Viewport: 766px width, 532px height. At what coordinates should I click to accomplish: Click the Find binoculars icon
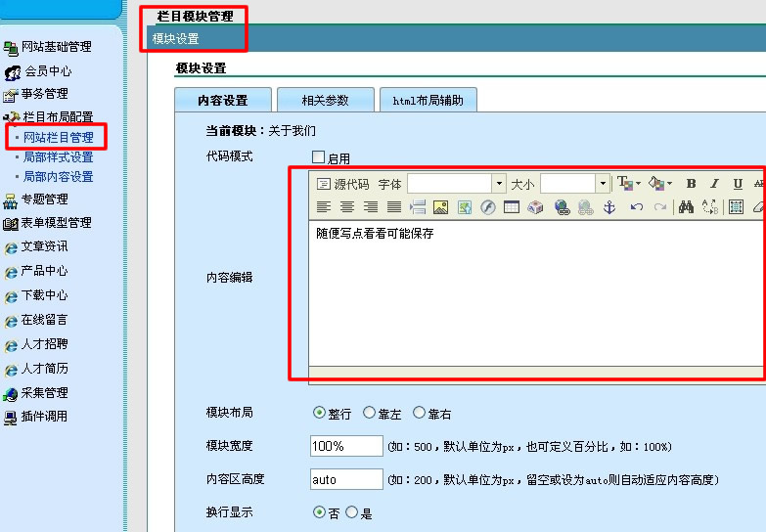coord(686,207)
